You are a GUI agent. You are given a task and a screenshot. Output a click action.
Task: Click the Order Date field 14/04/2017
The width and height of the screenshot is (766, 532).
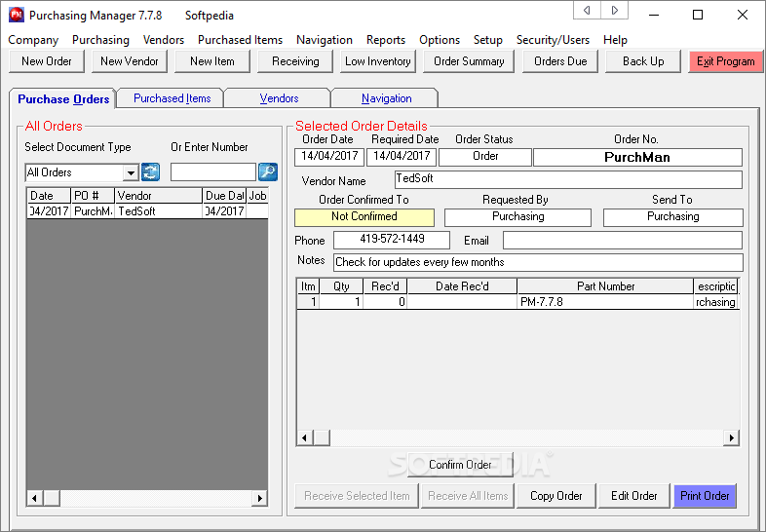[x=329, y=157]
